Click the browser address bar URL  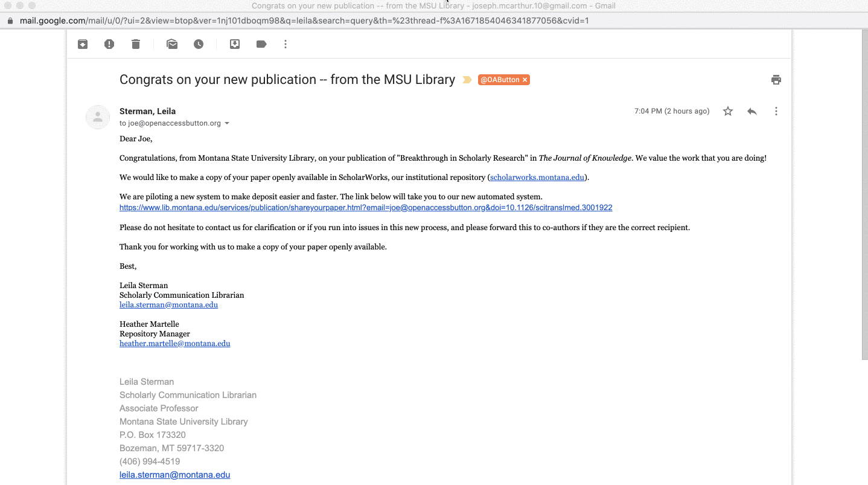click(304, 21)
